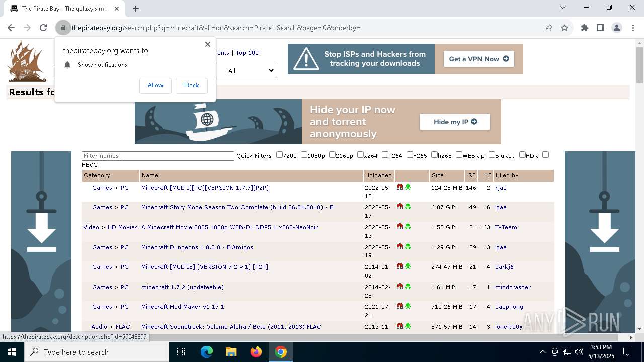
Task: Go back using the browser back arrow
Action: click(x=11, y=28)
